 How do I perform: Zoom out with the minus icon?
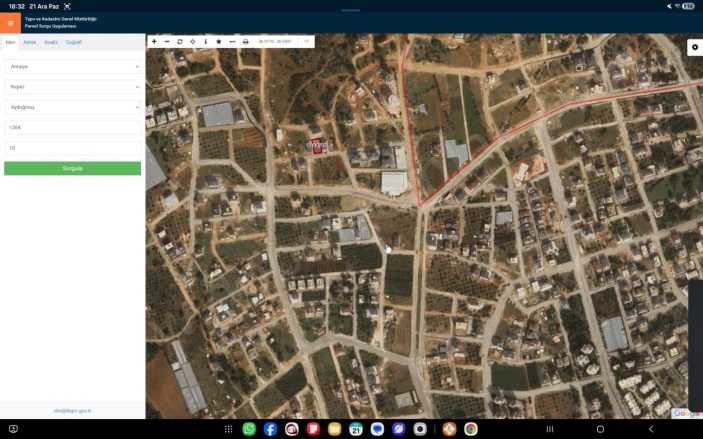167,42
